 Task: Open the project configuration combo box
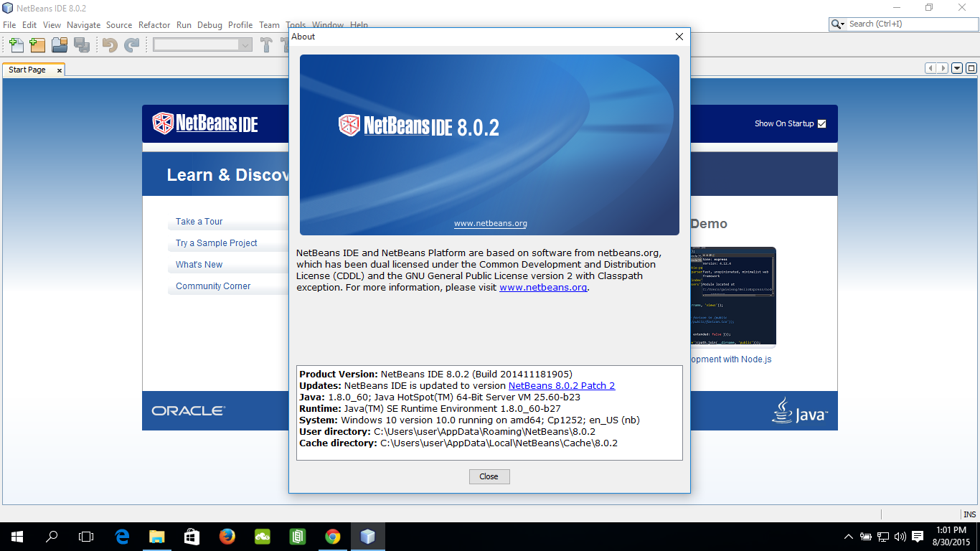point(202,44)
